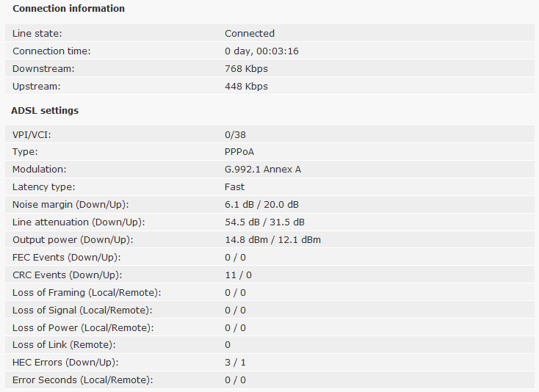Select the Noise margin (Down/Up) label
The height and width of the screenshot is (392, 539).
coord(70,204)
